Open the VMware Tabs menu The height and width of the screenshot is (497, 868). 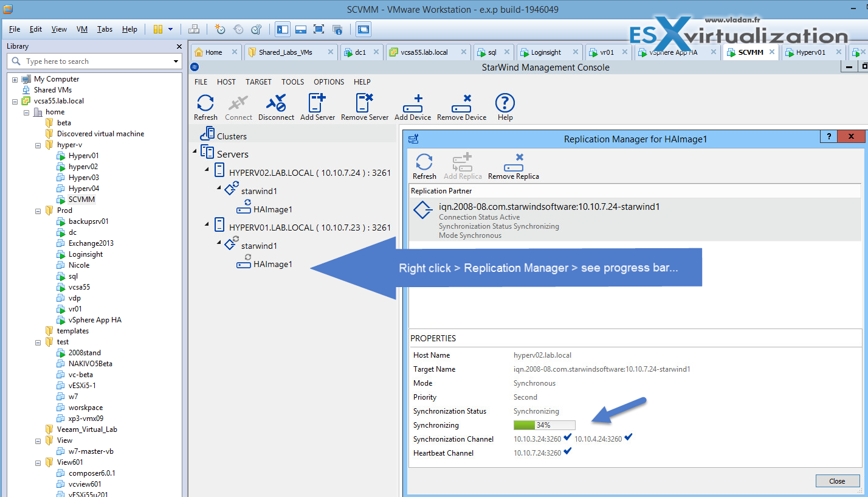click(x=105, y=29)
